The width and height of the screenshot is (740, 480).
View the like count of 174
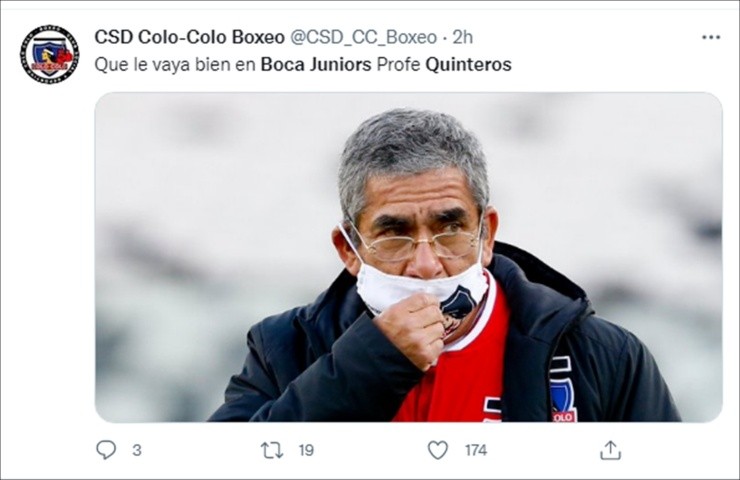tap(476, 450)
